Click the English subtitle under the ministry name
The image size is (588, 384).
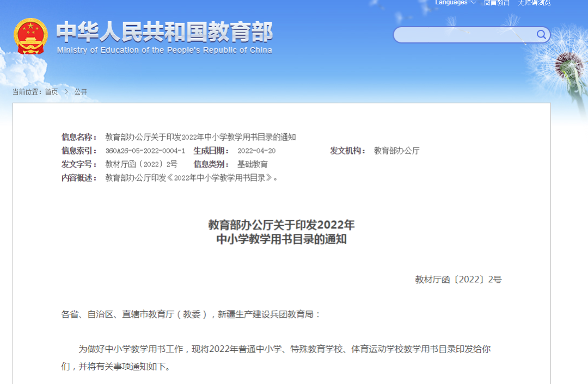163,50
